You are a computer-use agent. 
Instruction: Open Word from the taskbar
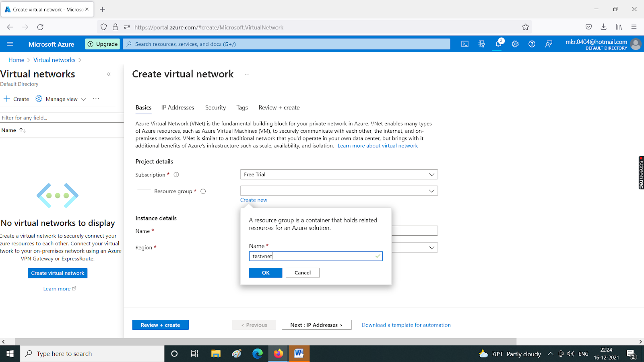click(x=299, y=354)
